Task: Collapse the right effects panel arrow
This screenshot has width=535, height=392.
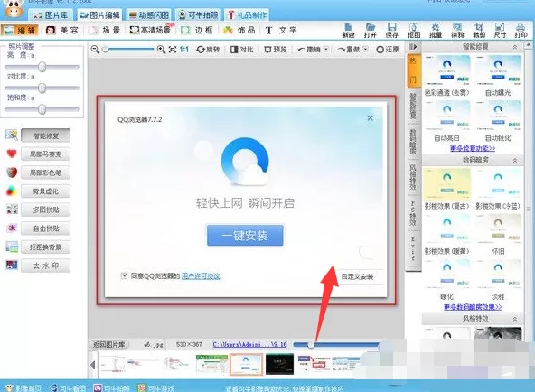Action: [x=413, y=47]
